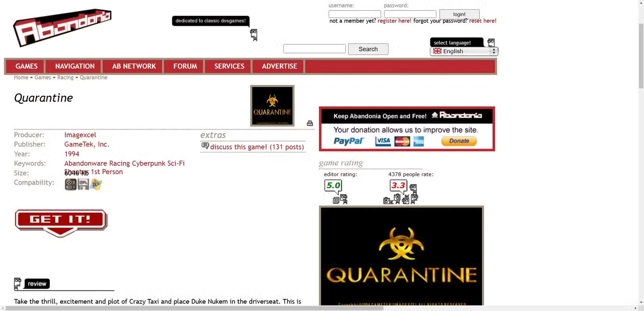Focus the site search text field

314,49
